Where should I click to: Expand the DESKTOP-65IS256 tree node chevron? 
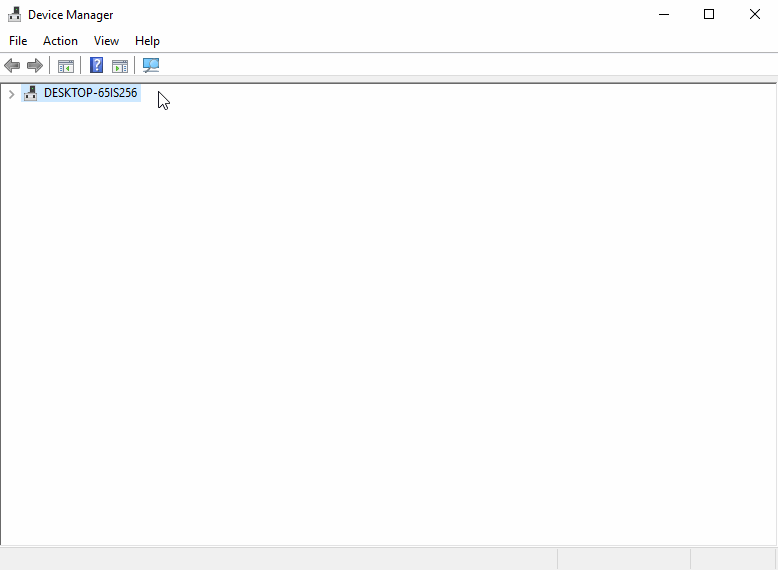tap(11, 94)
